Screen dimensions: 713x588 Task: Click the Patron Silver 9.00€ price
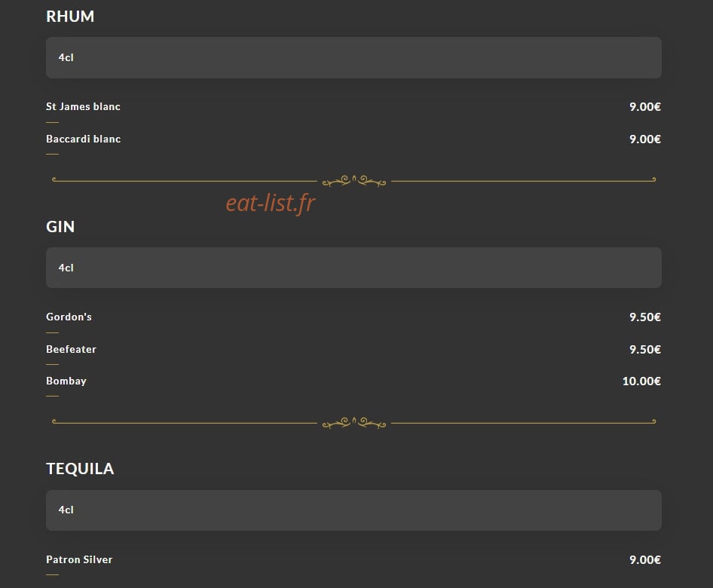(x=645, y=560)
